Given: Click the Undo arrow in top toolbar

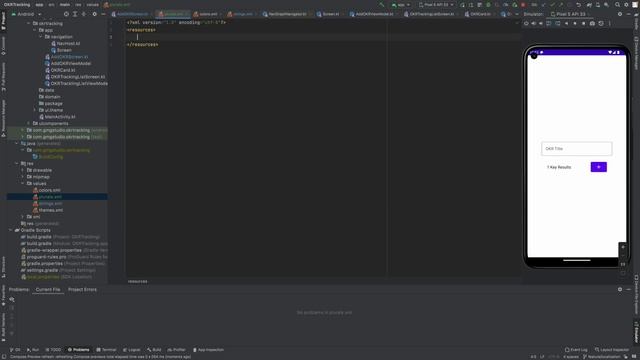Looking at the screenshot, I should click(x=579, y=5).
